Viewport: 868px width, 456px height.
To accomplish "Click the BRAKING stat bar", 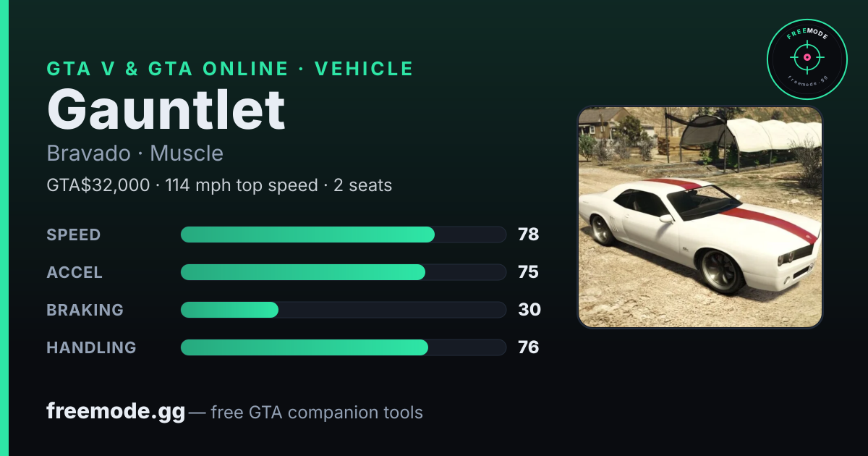I will [343, 310].
